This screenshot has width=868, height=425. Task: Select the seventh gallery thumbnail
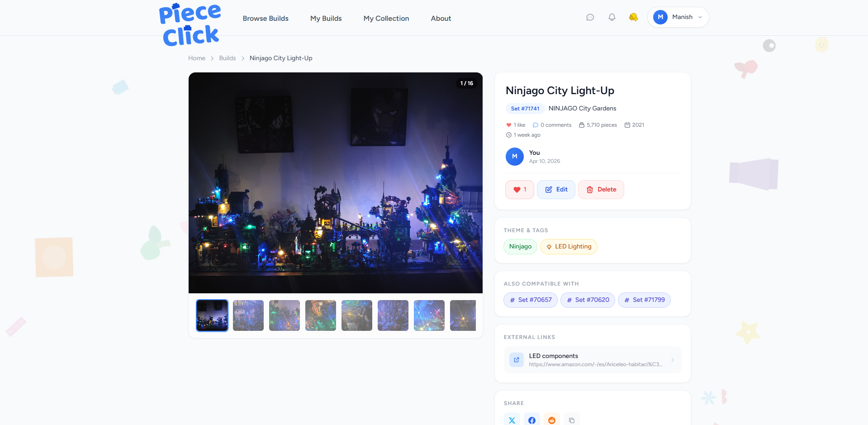click(x=429, y=315)
